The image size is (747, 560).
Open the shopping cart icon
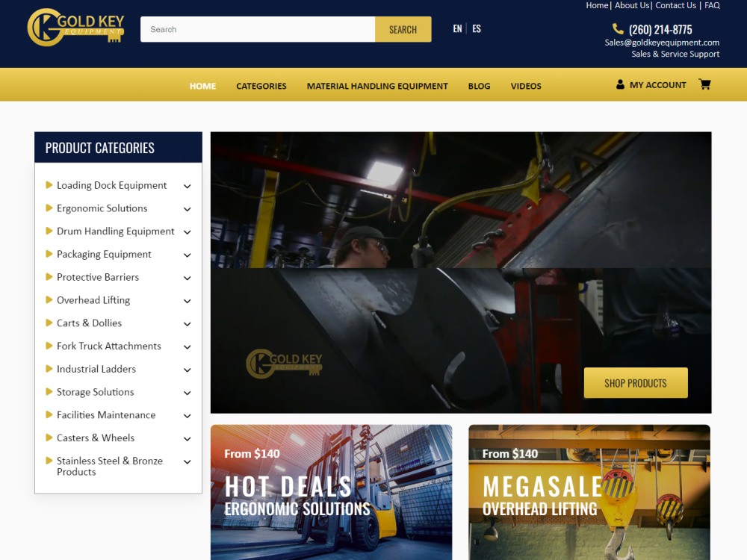tap(704, 84)
